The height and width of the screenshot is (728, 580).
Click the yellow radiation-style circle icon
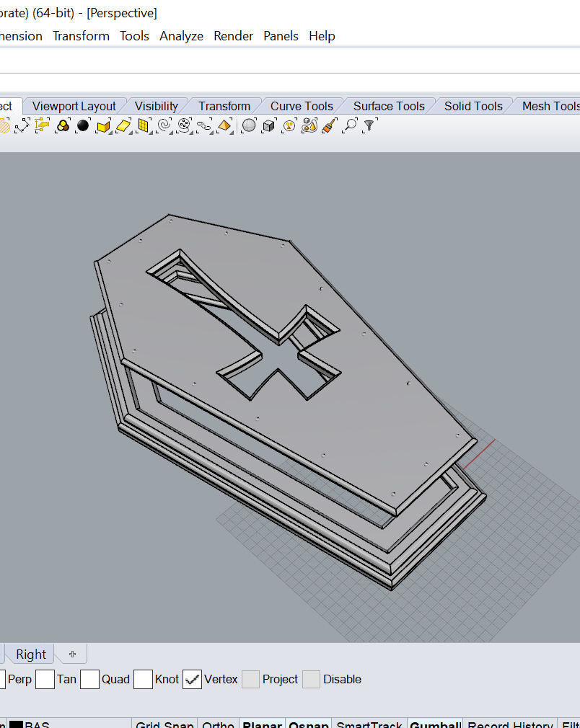(289, 126)
